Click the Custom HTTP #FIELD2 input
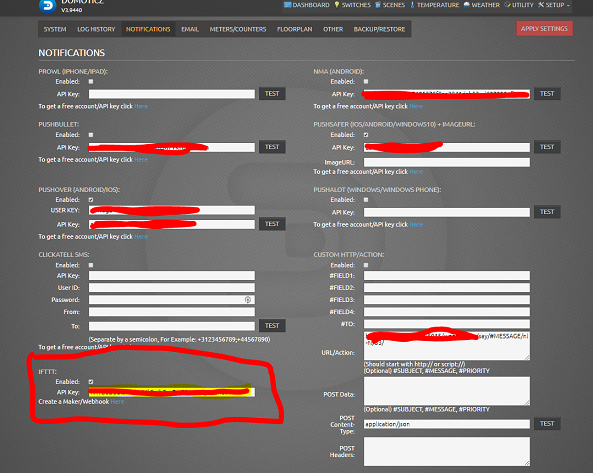This screenshot has height=473, width=593. pyautogui.click(x=447, y=288)
